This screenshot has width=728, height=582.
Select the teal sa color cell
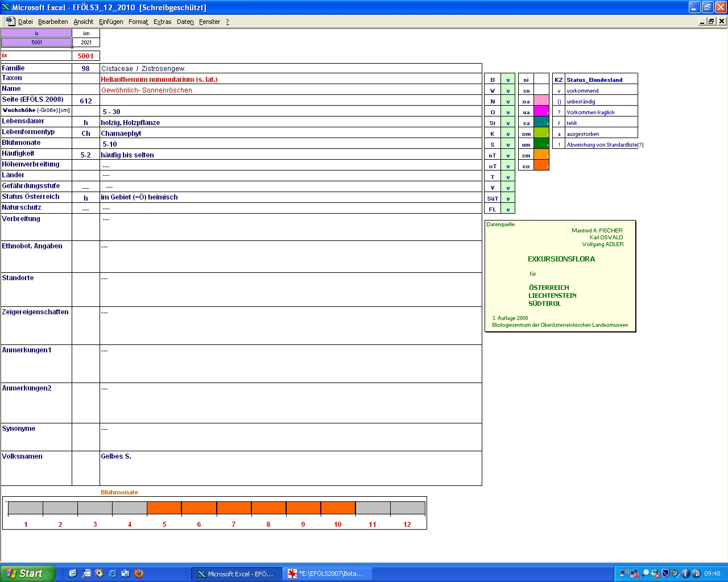coord(541,123)
